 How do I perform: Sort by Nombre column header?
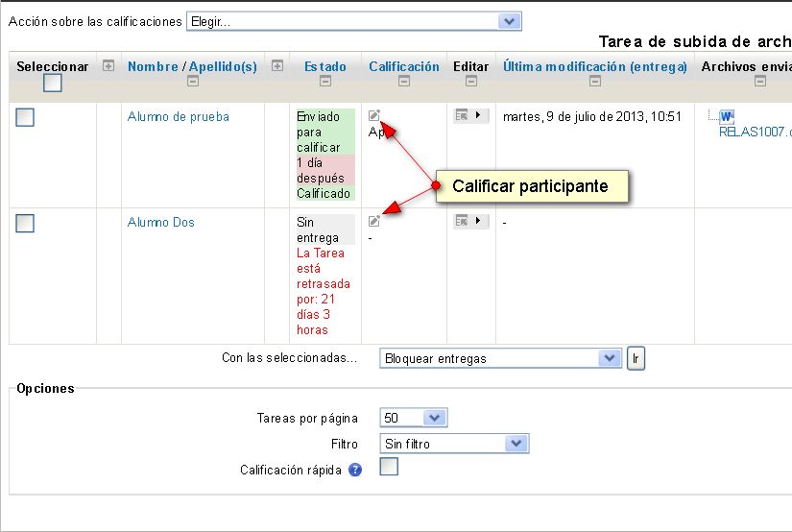pos(153,66)
